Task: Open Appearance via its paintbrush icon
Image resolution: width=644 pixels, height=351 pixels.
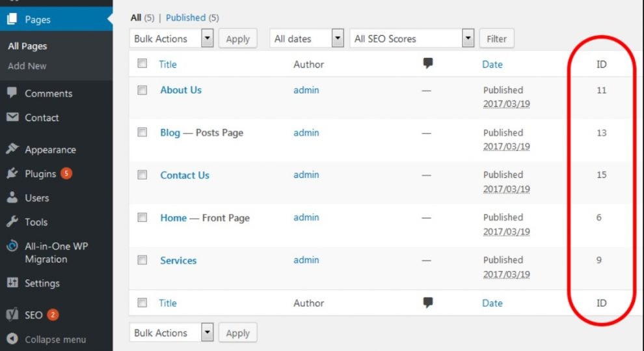Action: tap(12, 149)
